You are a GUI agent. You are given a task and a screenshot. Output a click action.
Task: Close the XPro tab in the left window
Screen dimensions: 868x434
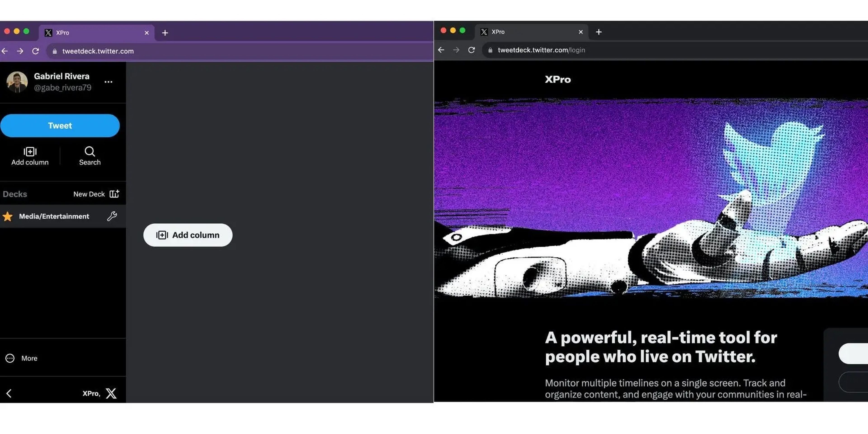[x=146, y=33]
